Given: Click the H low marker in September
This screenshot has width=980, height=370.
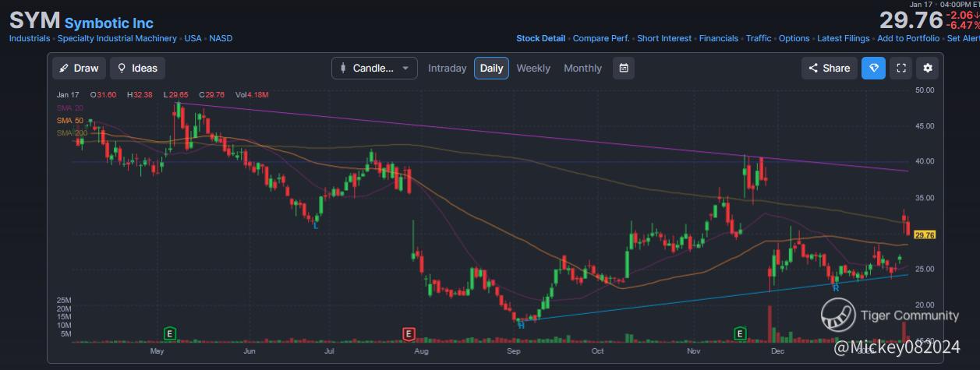Looking at the screenshot, I should coord(520,325).
